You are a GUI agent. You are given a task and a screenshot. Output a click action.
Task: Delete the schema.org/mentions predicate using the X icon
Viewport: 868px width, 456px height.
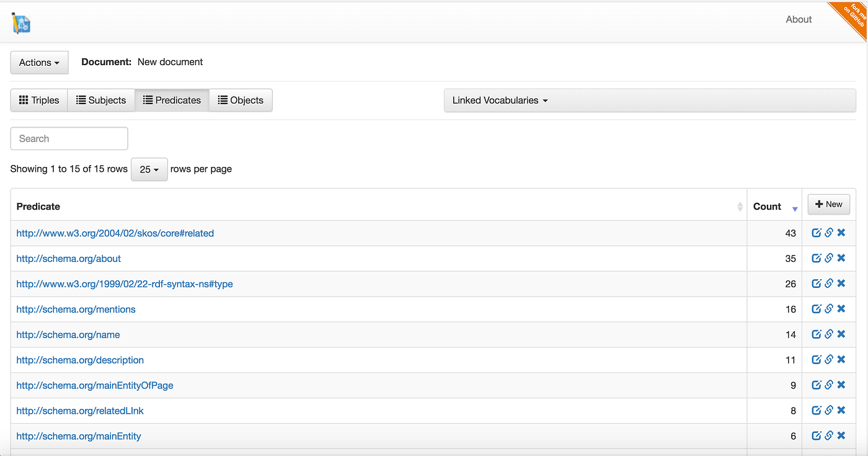point(841,308)
